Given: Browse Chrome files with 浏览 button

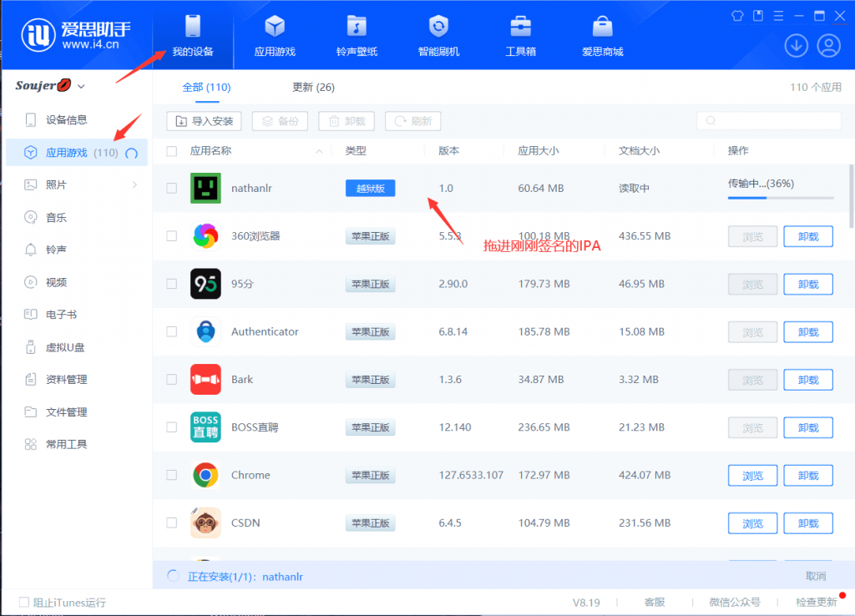Looking at the screenshot, I should point(752,476).
